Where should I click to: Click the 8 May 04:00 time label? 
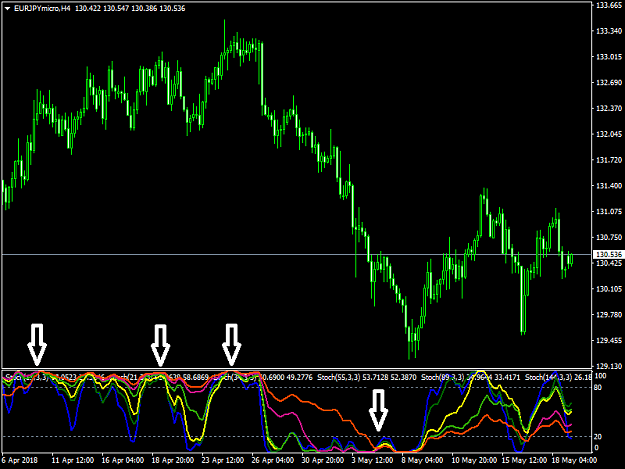(422, 460)
